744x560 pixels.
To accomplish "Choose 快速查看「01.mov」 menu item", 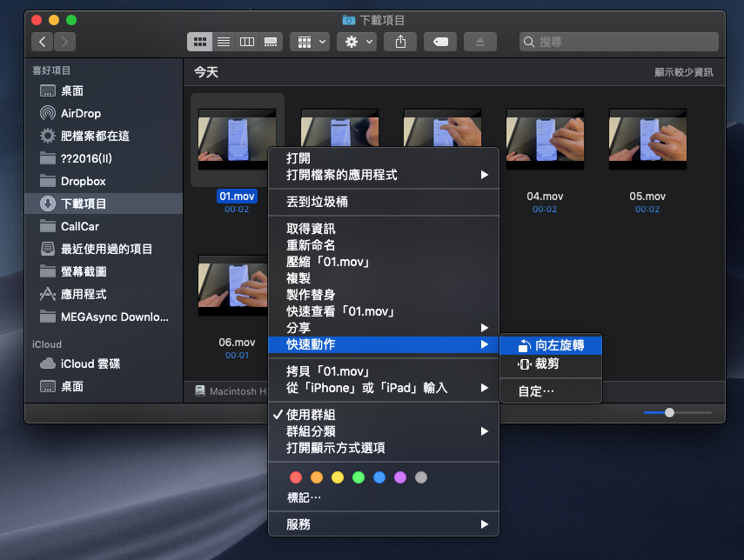I will tap(384, 311).
